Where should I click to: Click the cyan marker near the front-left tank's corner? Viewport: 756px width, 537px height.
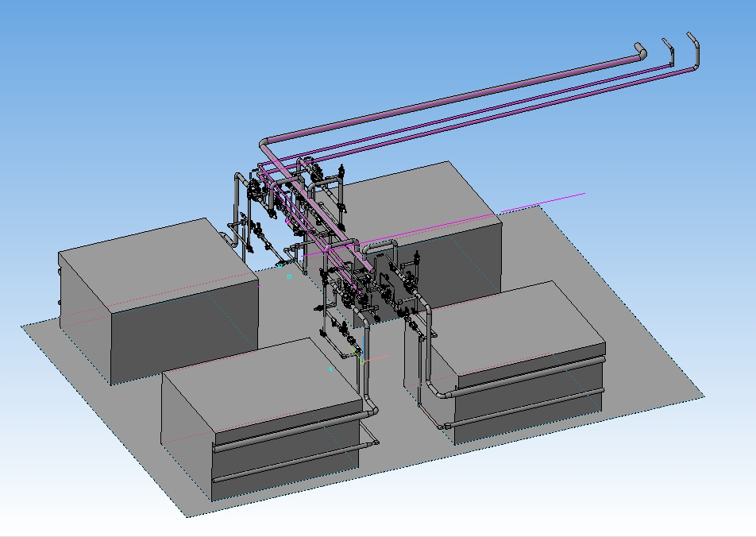pos(330,369)
